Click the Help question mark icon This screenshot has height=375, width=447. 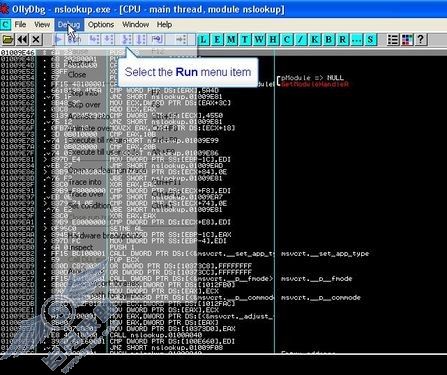[x=421, y=40]
